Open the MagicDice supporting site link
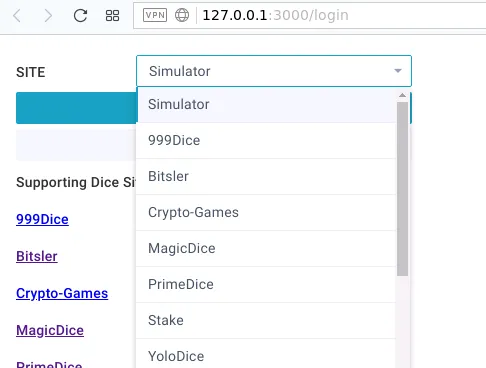 coord(50,330)
